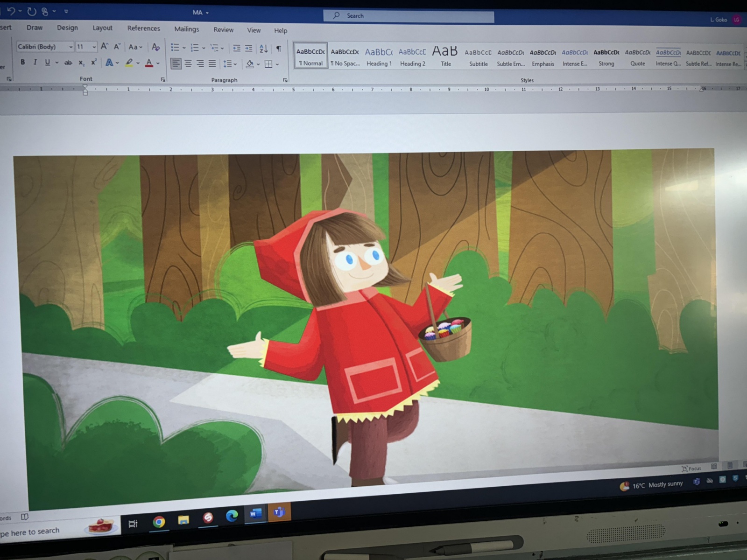Open Google Chrome from the taskbar
Image resolution: width=747 pixels, height=560 pixels.
(x=159, y=522)
